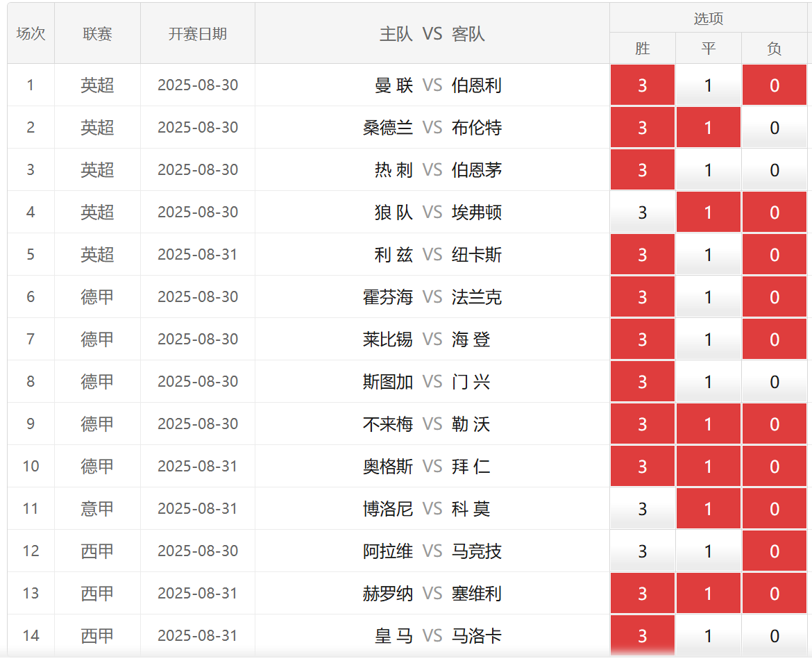Screen dimensions: 812x661
Task: Click the 负 sub-header
Action: pyautogui.click(x=775, y=48)
